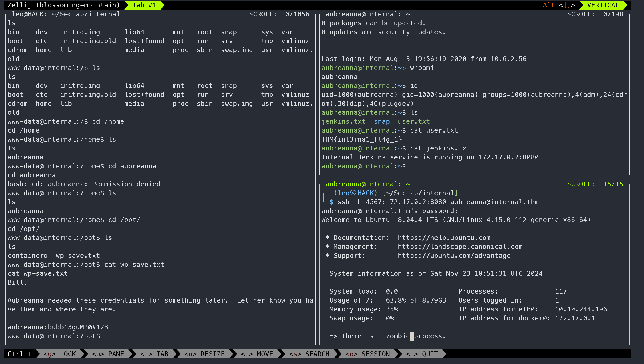
Task: Click the 'whoami' command in top-right pane
Action: pyautogui.click(x=422, y=68)
